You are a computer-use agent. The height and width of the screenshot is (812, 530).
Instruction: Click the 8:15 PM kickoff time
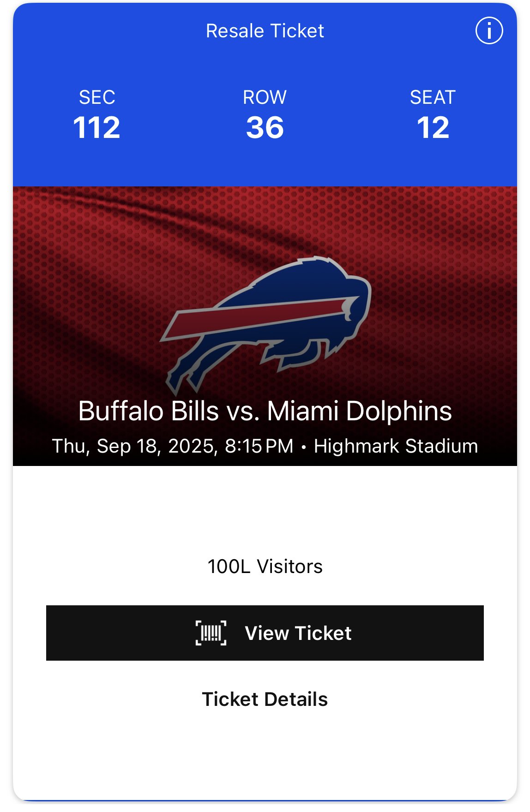[x=259, y=446]
